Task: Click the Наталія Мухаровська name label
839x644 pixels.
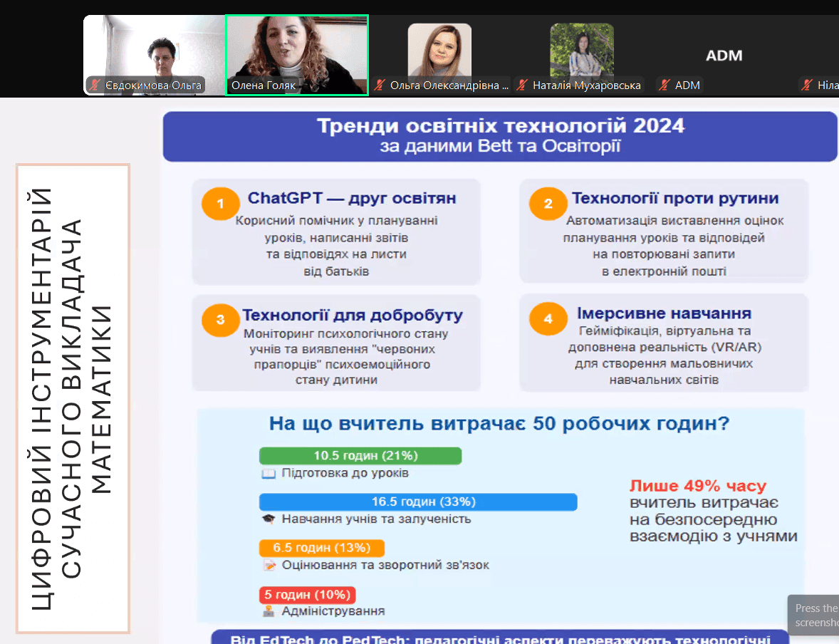Action: 586,85
